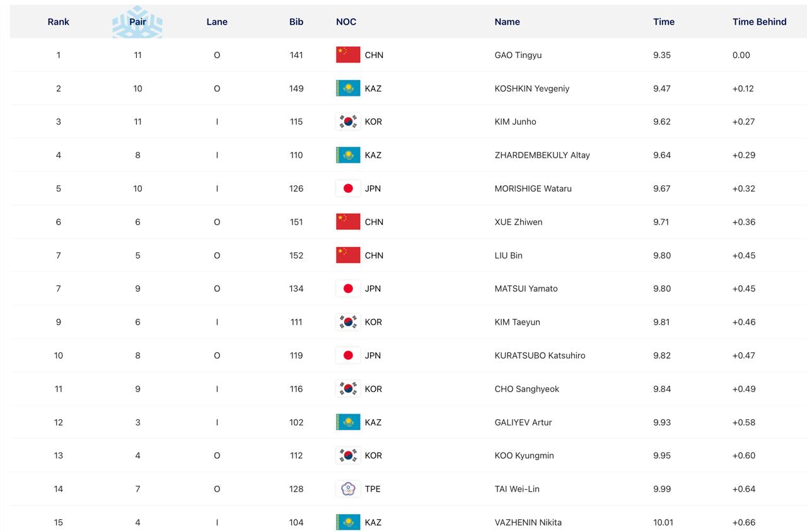
Task: Click the name CHO Sanghyeok
Action: (x=526, y=389)
